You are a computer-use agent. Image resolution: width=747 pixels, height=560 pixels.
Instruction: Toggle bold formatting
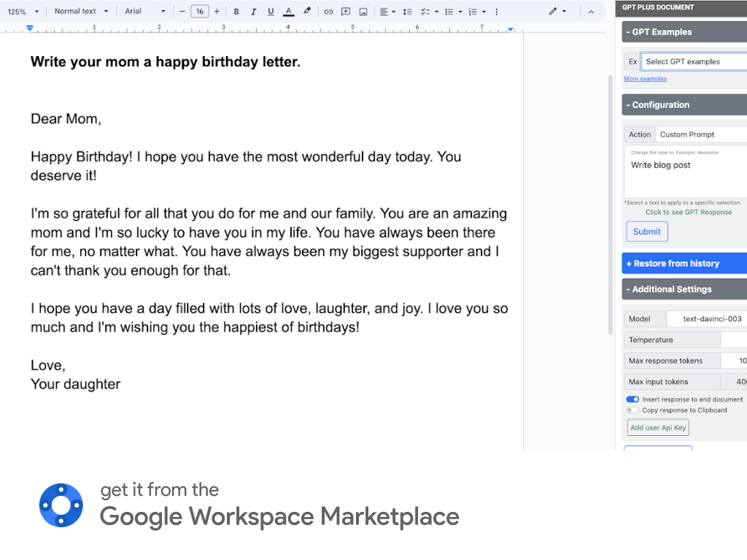pos(236,11)
